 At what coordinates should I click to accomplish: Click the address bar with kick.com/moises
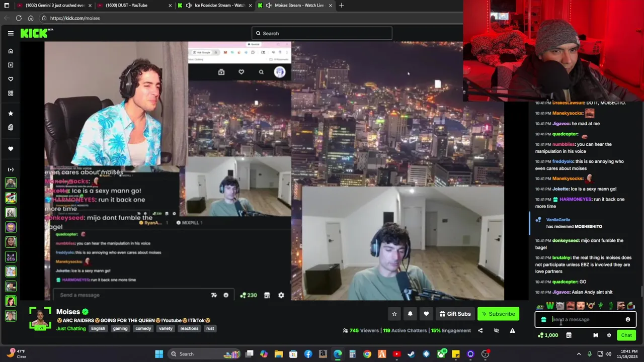pyautogui.click(x=250, y=18)
